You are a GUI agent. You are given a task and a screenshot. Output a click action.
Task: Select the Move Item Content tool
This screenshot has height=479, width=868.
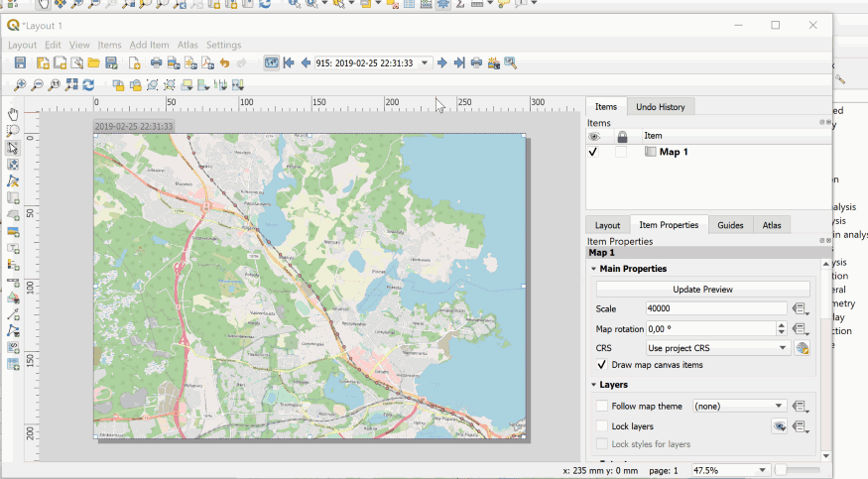point(13,165)
